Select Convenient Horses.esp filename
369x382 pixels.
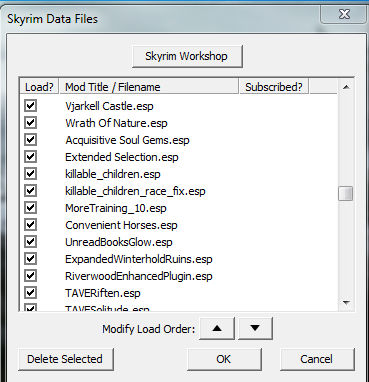[x=121, y=225]
